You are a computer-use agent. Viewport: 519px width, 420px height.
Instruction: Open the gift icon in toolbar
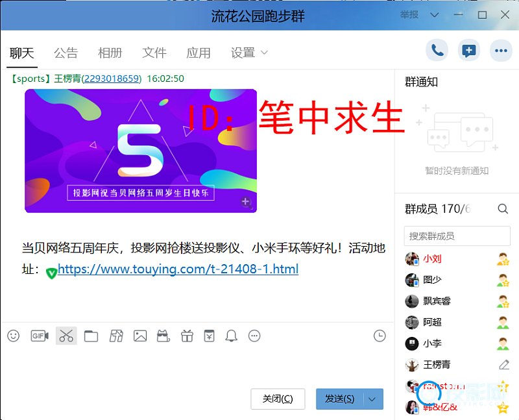pos(187,336)
